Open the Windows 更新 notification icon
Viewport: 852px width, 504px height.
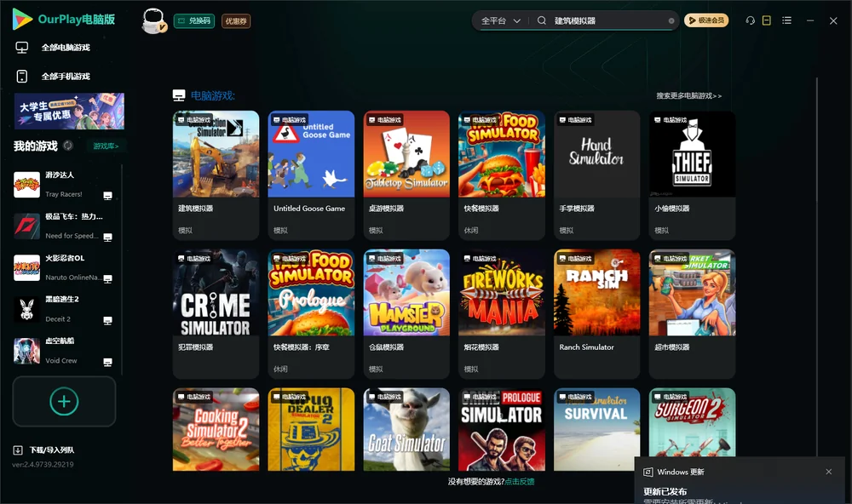pos(648,472)
